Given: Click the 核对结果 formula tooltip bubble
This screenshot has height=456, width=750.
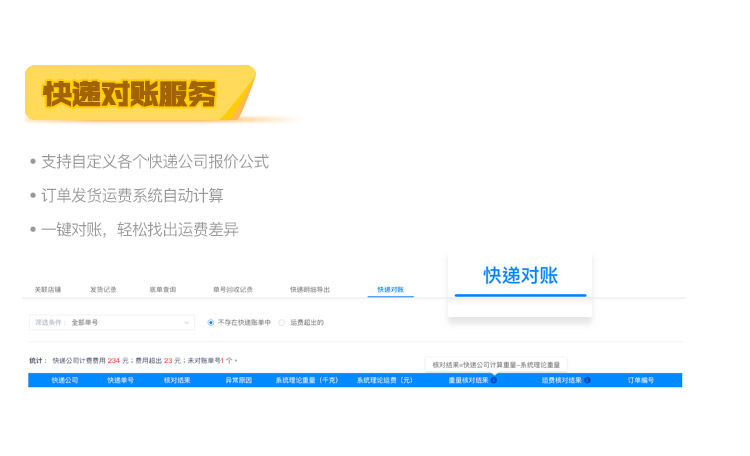Looking at the screenshot, I should (496, 364).
